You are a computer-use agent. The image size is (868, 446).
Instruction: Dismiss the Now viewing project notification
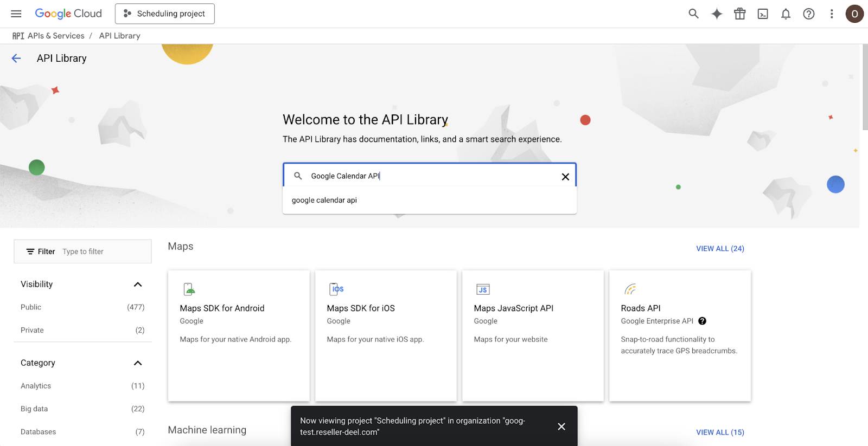tap(561, 426)
